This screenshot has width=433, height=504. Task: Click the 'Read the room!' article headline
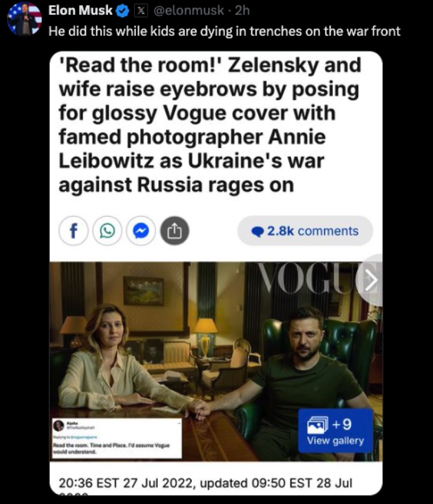(210, 125)
